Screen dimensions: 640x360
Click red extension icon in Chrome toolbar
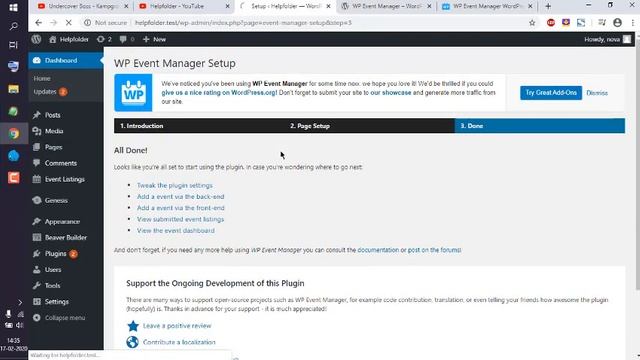[x=551, y=23]
